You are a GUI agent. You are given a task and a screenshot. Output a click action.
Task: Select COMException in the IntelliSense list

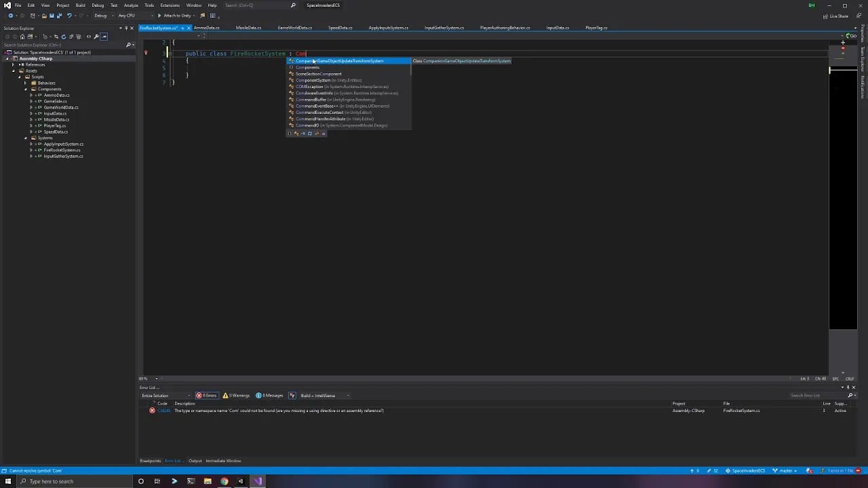click(x=349, y=87)
